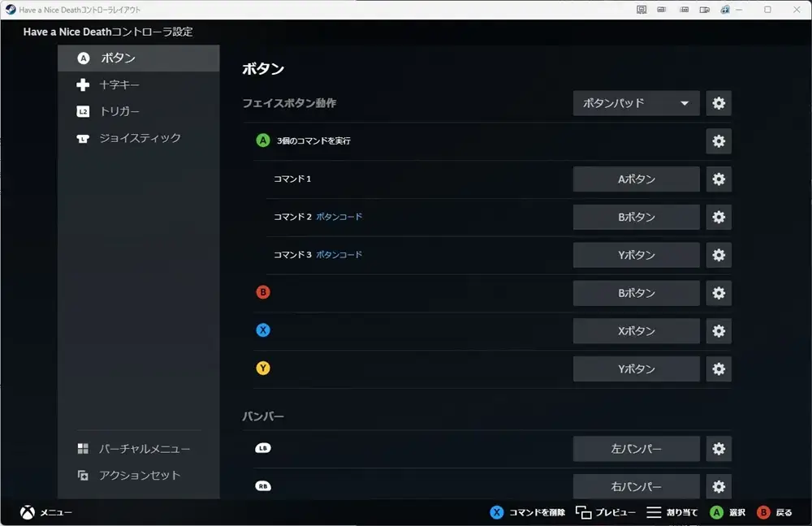Image resolution: width=812 pixels, height=526 pixels.
Task: Click the バンパー section heading
Action: [x=263, y=416]
